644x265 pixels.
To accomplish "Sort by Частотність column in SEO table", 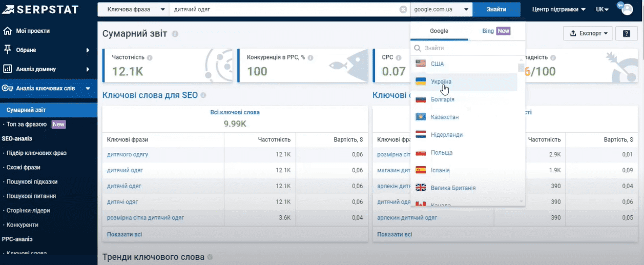I will (x=275, y=139).
